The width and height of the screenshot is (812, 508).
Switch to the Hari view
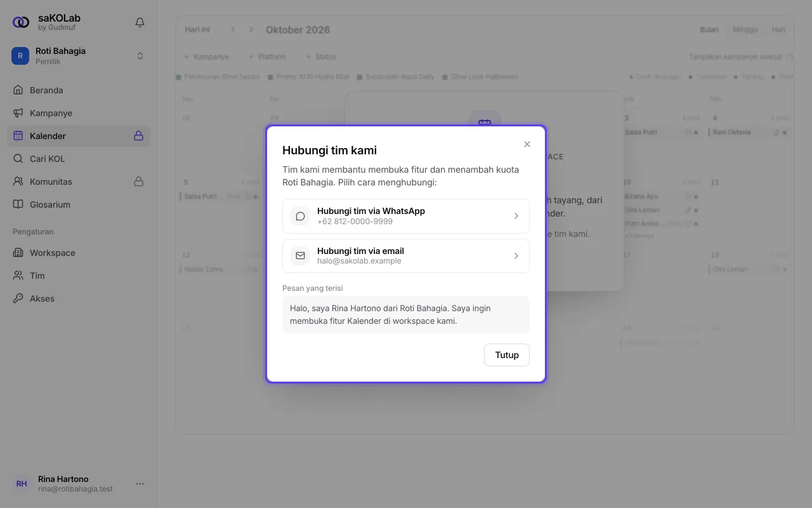tap(778, 30)
